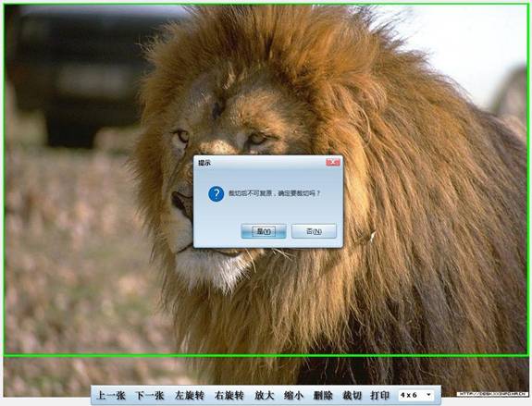Close the 提示 dialog with red X

click(x=333, y=163)
